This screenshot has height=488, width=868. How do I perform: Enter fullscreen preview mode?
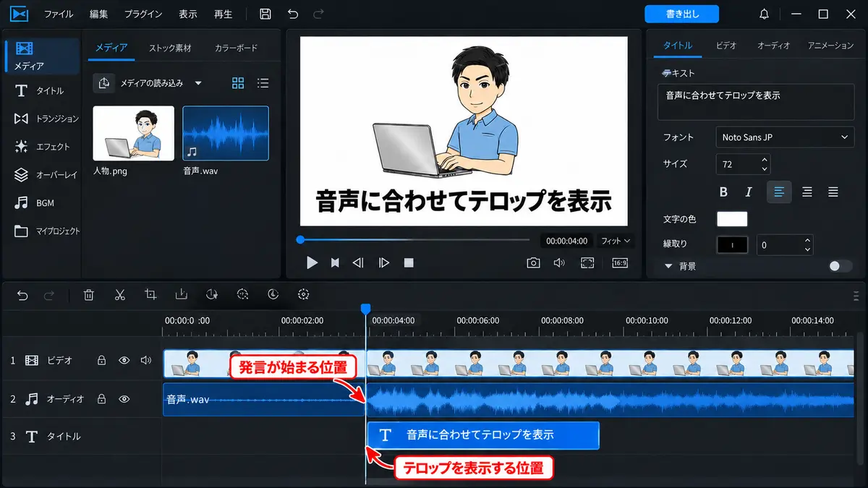[587, 263]
